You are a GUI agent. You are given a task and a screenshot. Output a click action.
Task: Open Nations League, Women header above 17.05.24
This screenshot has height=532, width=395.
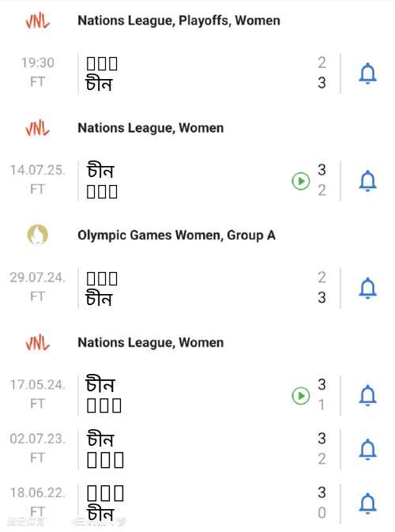tap(151, 343)
